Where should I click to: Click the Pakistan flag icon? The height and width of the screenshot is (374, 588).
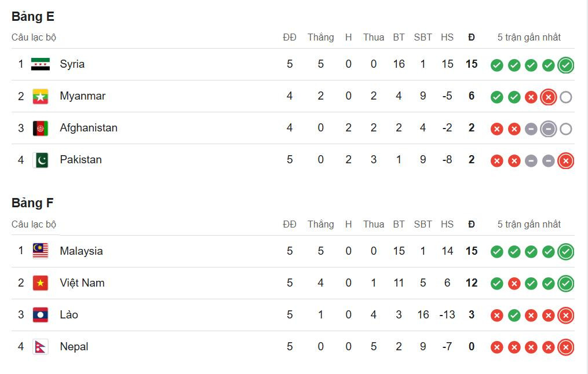(41, 160)
